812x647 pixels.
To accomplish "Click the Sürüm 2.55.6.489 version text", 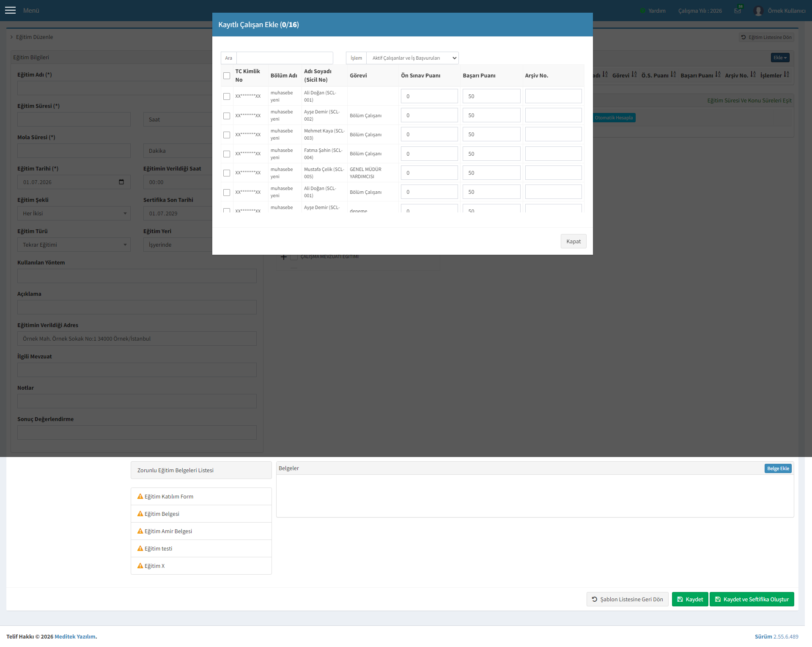I will [x=776, y=636].
